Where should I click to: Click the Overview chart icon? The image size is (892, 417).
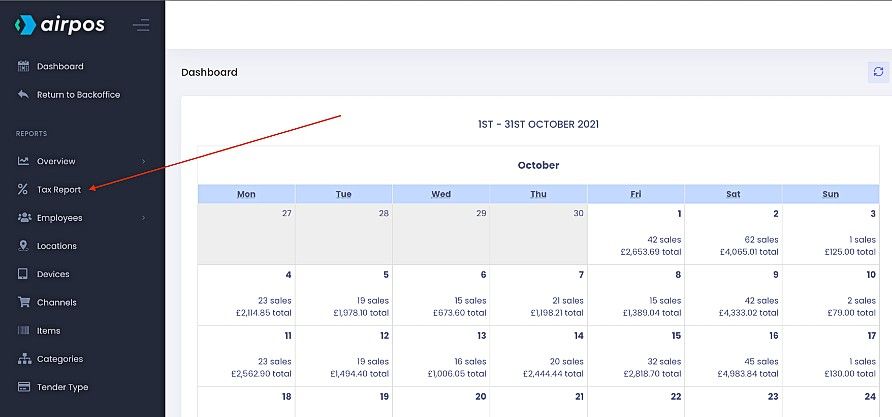tap(23, 161)
